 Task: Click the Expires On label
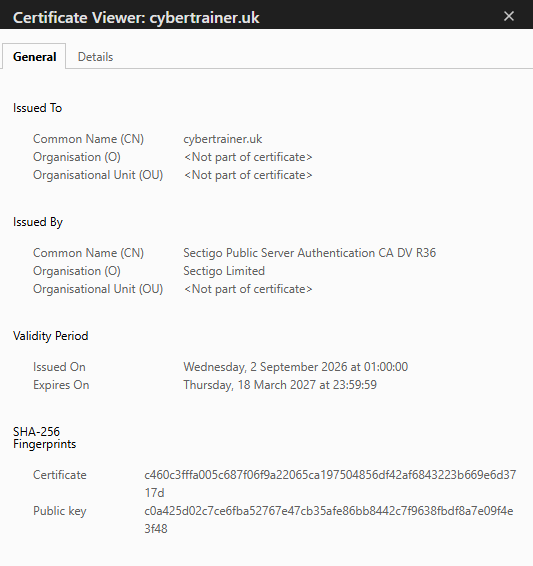pos(61,385)
